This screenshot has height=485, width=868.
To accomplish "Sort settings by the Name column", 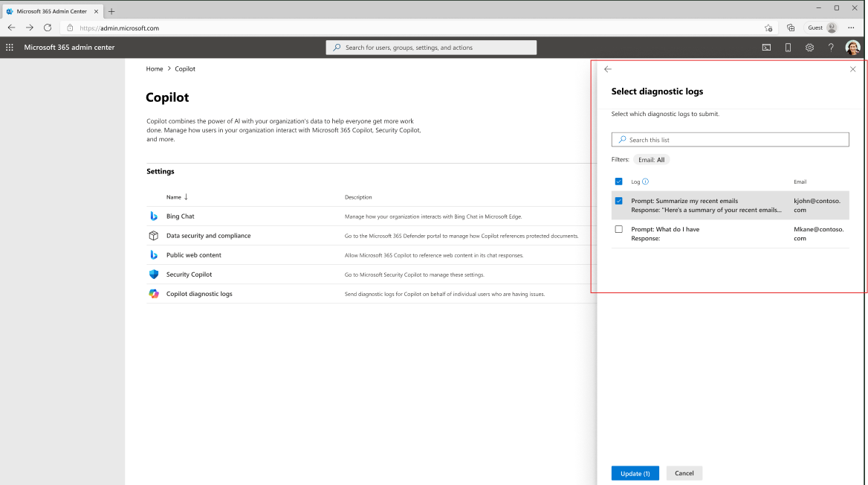I will point(177,197).
